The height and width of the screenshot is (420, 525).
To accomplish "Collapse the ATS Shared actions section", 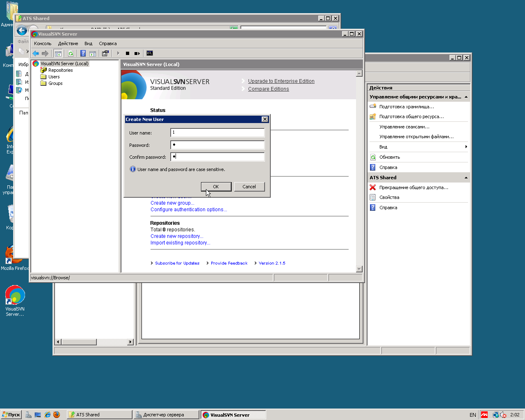I will click(x=466, y=178).
